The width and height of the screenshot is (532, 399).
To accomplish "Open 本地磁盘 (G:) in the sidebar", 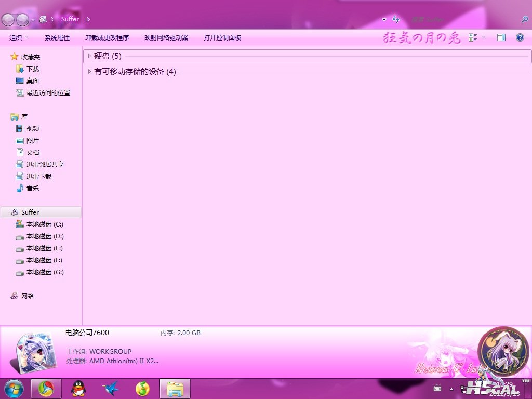I will tap(45, 272).
